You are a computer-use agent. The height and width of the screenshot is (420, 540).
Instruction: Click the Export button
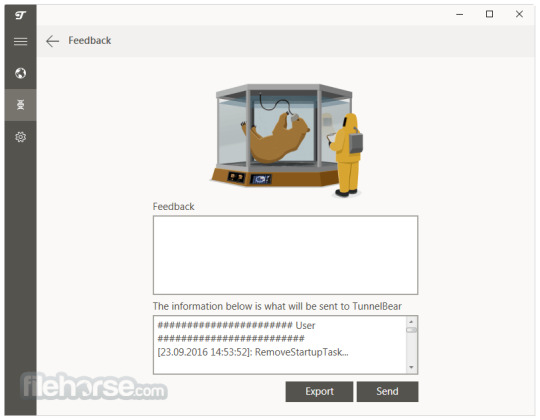pyautogui.click(x=319, y=391)
